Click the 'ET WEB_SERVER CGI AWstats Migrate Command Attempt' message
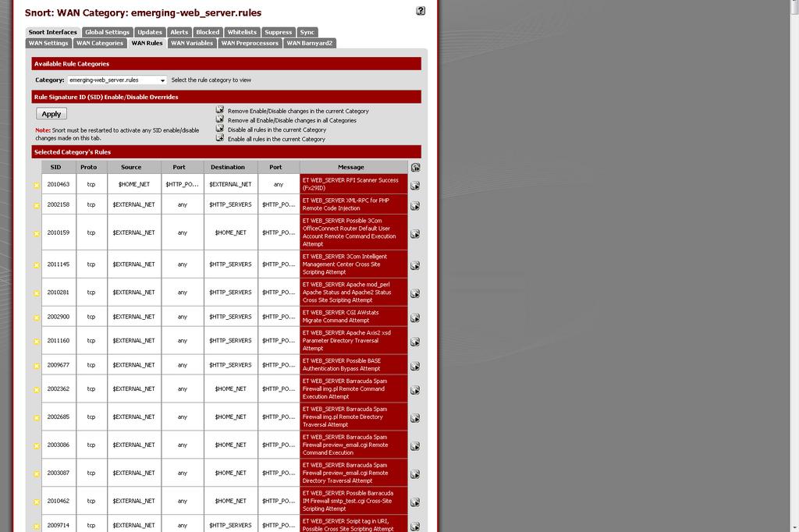The image size is (799, 532). (x=353, y=317)
